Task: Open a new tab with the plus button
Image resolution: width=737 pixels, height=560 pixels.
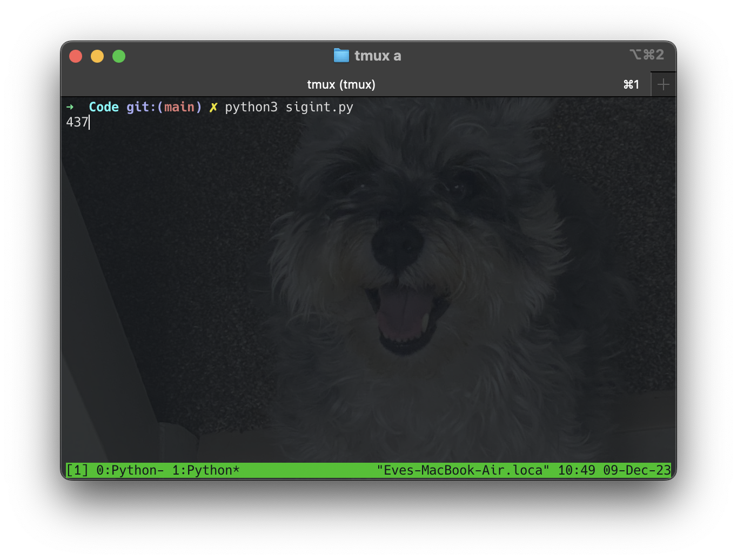Action: (663, 84)
